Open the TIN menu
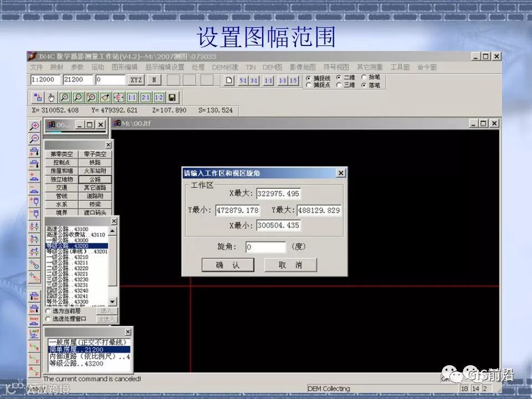 [x=250, y=67]
